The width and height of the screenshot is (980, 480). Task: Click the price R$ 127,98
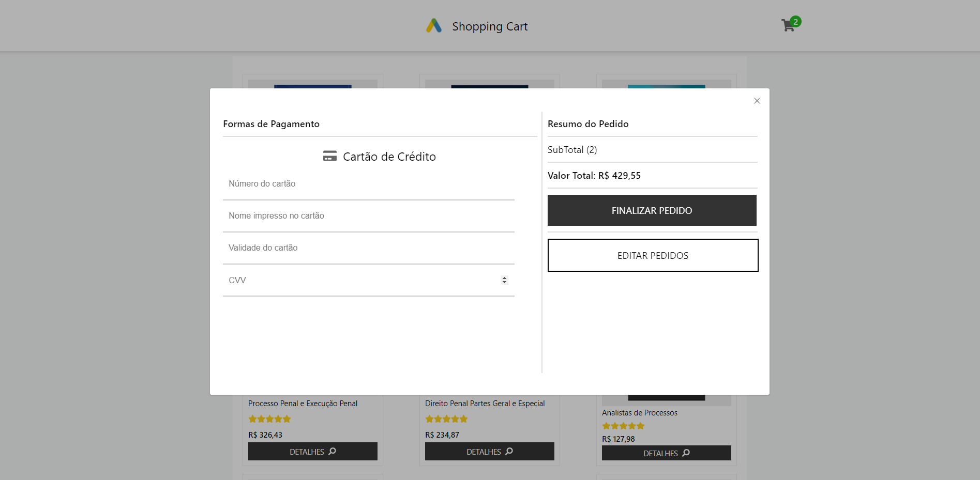point(619,439)
